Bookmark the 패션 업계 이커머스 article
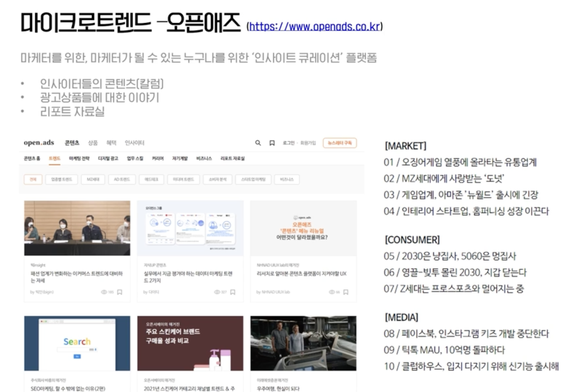 click(120, 292)
